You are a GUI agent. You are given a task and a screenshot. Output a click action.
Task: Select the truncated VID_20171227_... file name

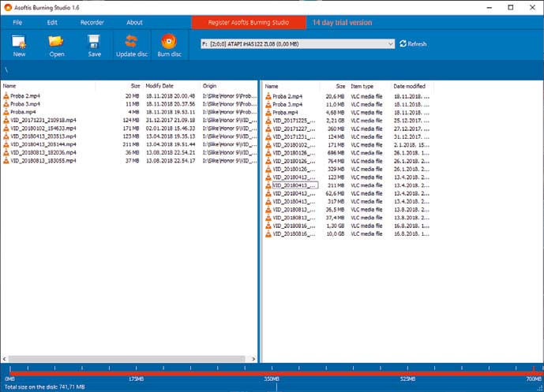pyautogui.click(x=295, y=129)
